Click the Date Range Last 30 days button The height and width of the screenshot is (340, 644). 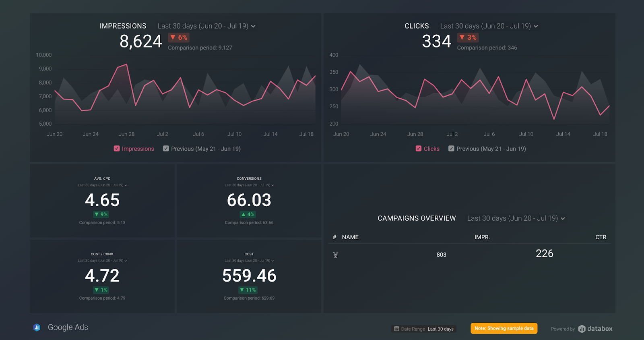click(424, 329)
